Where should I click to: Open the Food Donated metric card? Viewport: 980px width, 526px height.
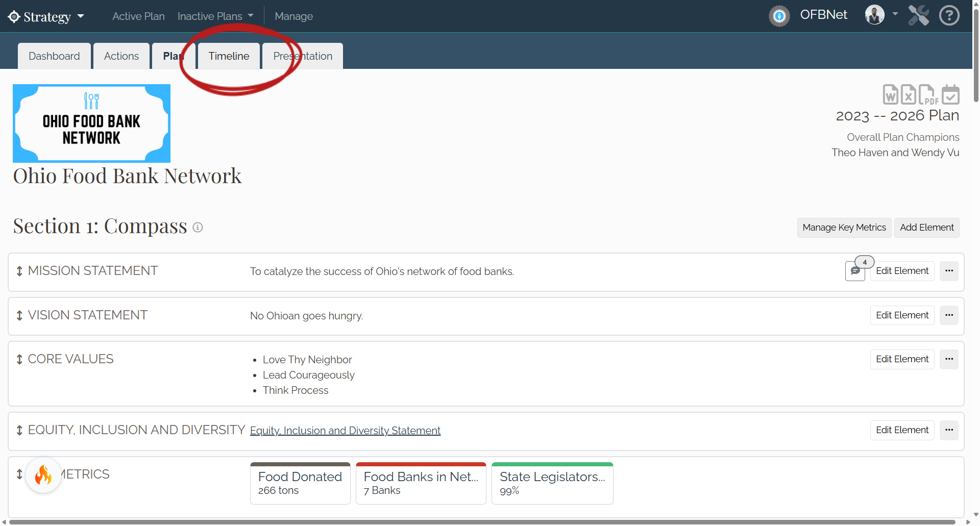coord(300,483)
